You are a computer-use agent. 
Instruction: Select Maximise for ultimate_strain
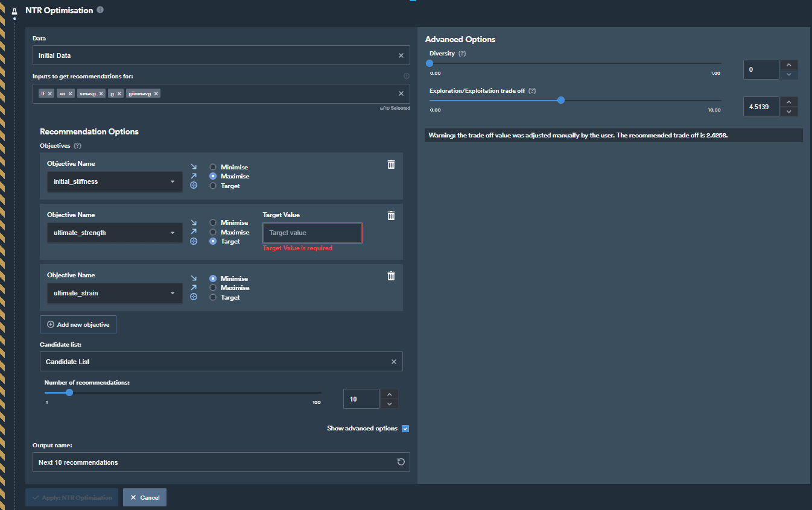point(213,288)
